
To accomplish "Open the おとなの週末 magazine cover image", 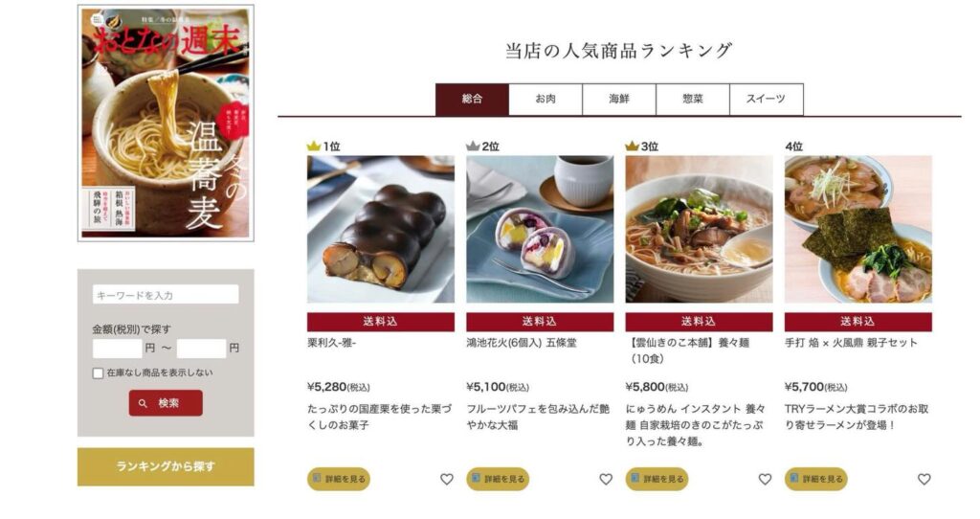I will pos(166,124).
